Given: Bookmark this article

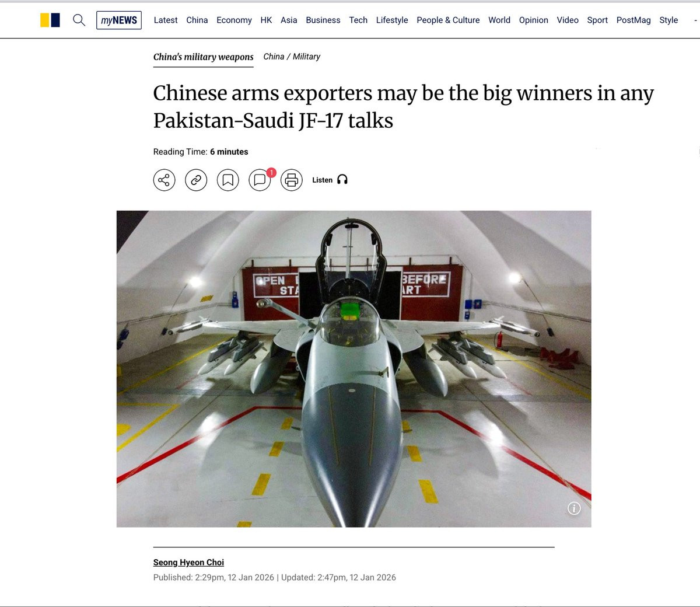Looking at the screenshot, I should [x=228, y=180].
